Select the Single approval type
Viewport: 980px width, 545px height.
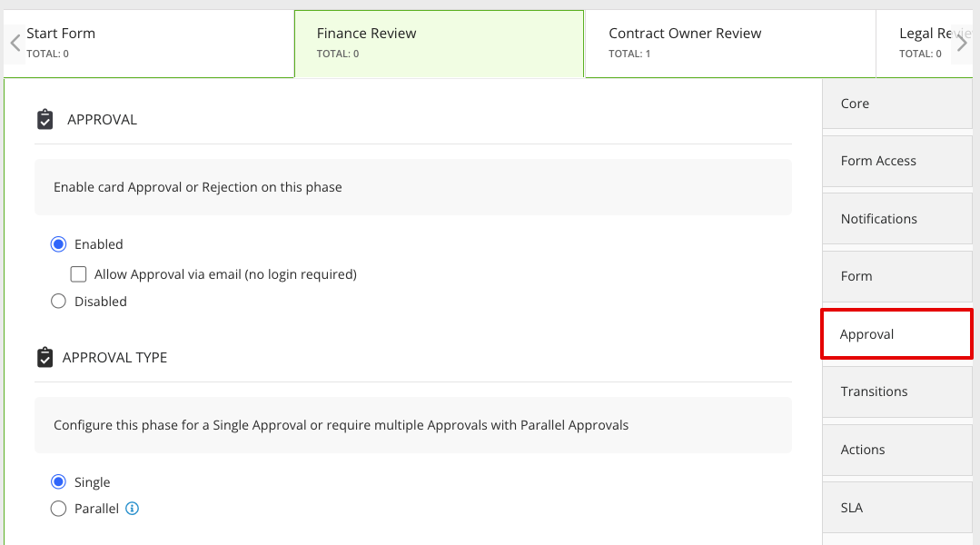[58, 482]
